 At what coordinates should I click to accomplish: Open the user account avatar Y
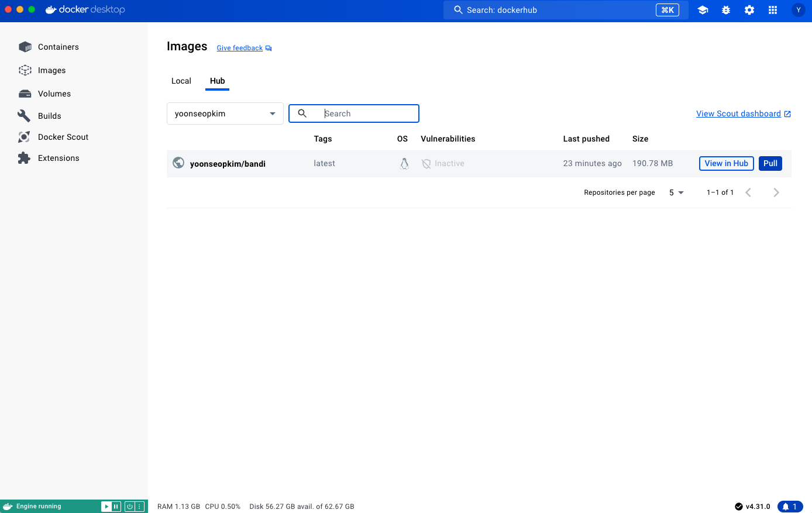coord(799,10)
